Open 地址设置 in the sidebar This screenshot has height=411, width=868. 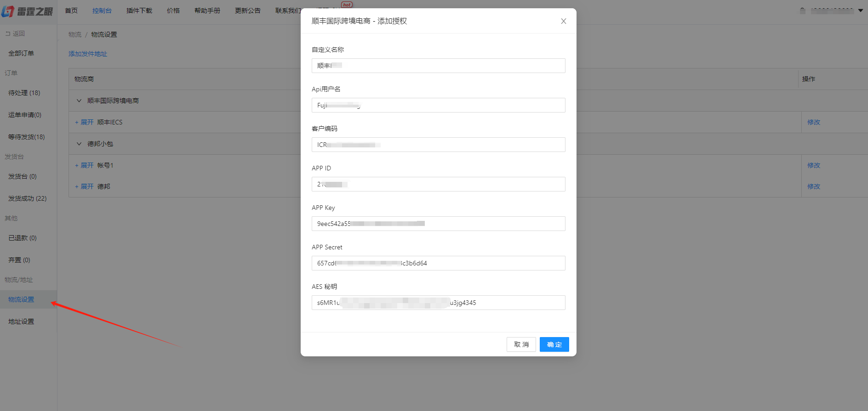(x=21, y=321)
